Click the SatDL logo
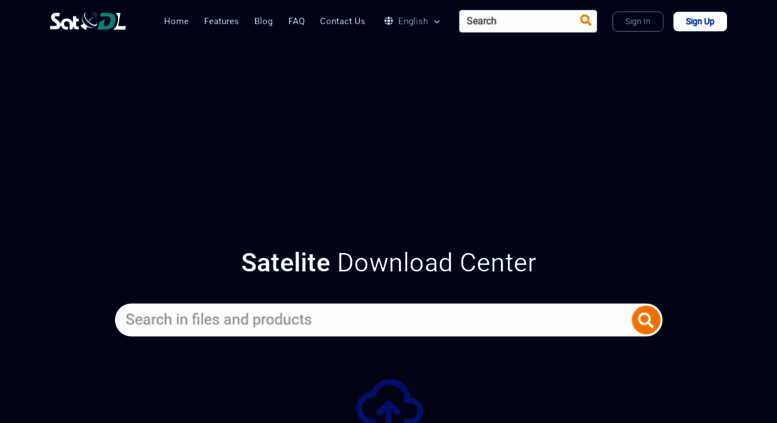The width and height of the screenshot is (777, 423). [88, 21]
